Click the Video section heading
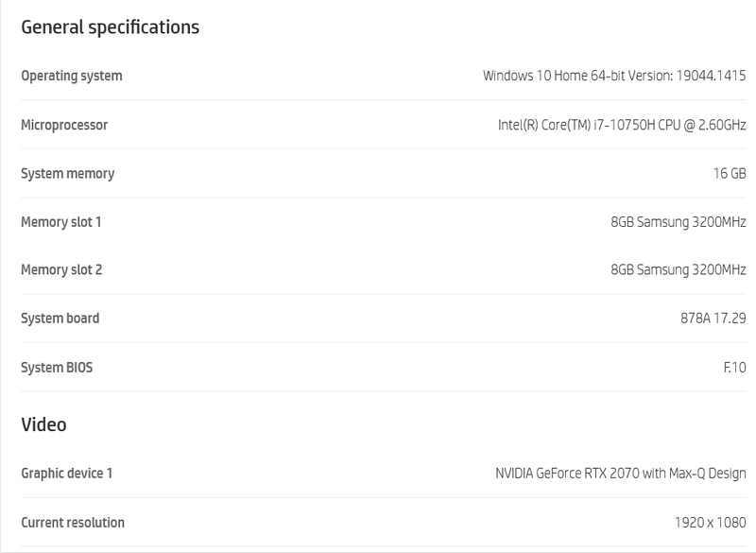 click(43, 424)
